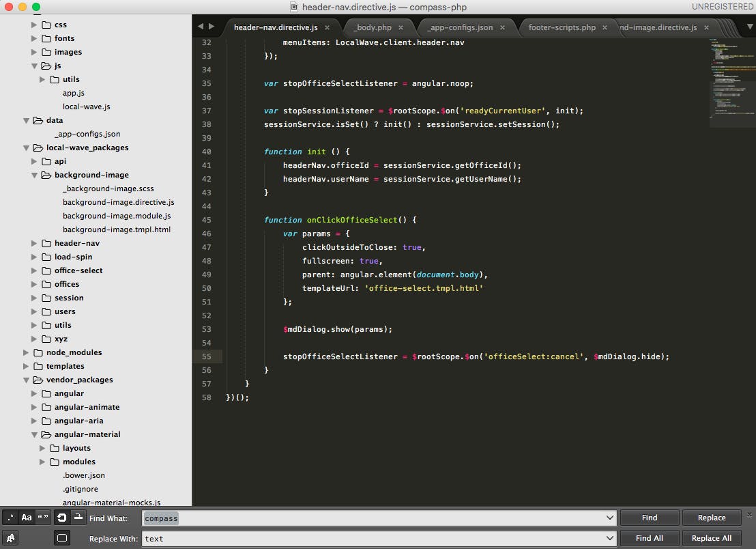Click the document proxy icon in the title bar
This screenshot has height=549, width=756.
click(x=293, y=7)
